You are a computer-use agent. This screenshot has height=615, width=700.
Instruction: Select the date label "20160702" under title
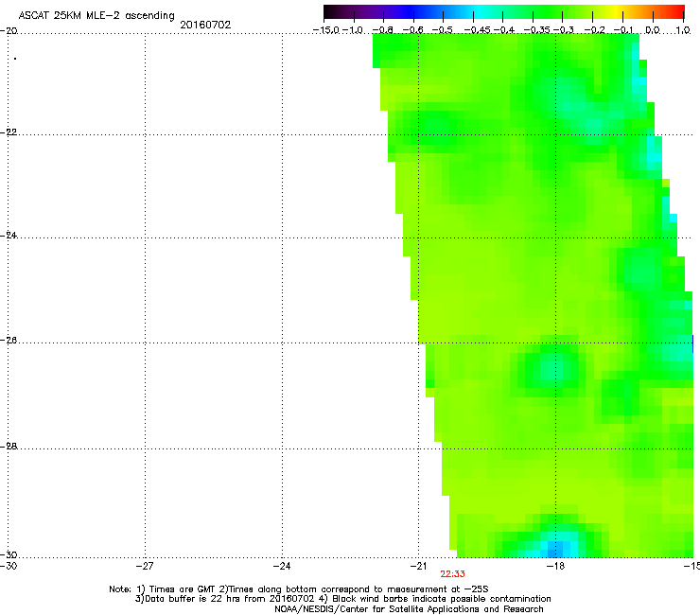coord(205,25)
